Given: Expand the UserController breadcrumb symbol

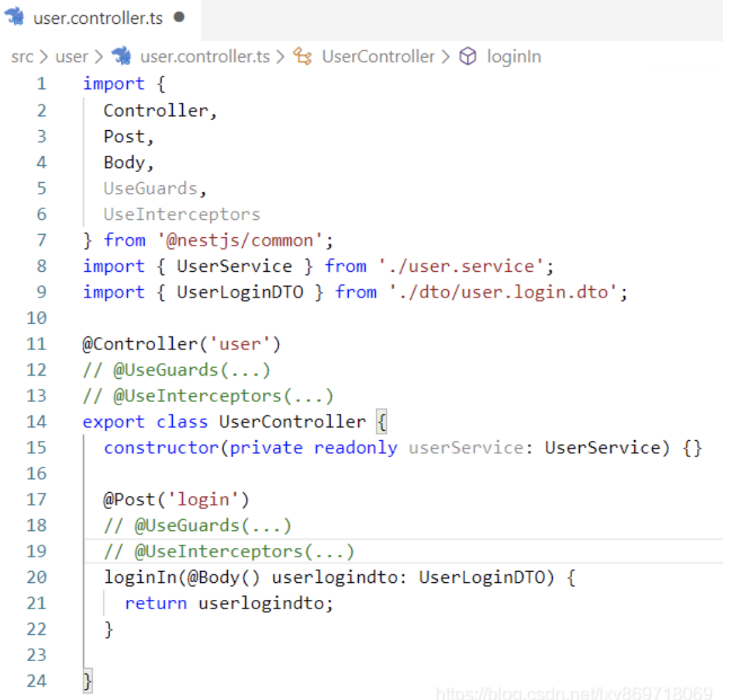Looking at the screenshot, I should click(378, 57).
